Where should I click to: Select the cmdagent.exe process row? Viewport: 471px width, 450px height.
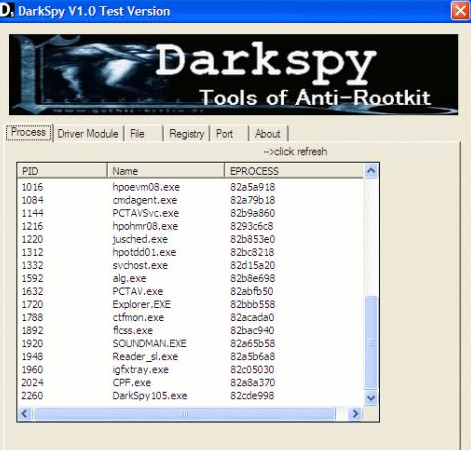pos(190,200)
